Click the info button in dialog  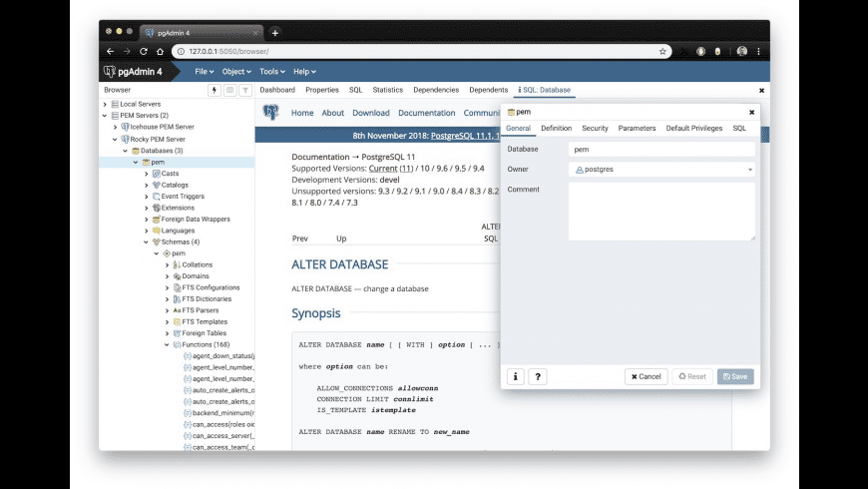(516, 376)
